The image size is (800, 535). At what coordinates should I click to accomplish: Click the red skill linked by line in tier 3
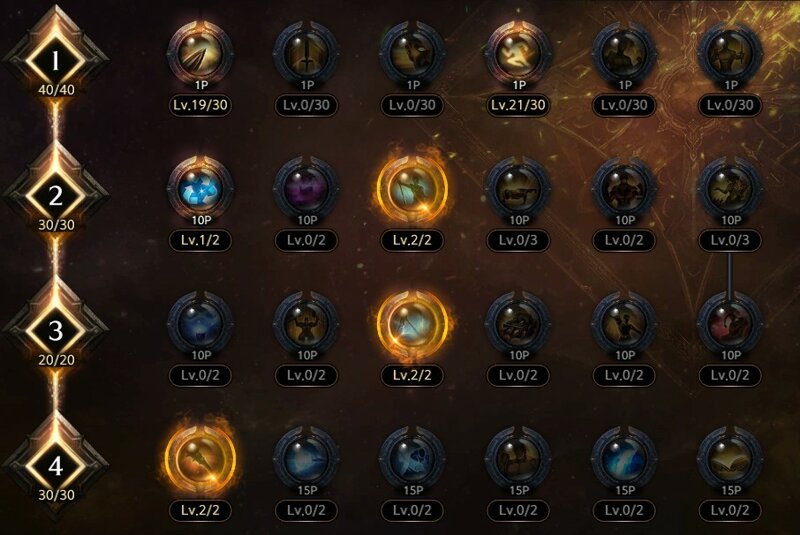click(730, 324)
